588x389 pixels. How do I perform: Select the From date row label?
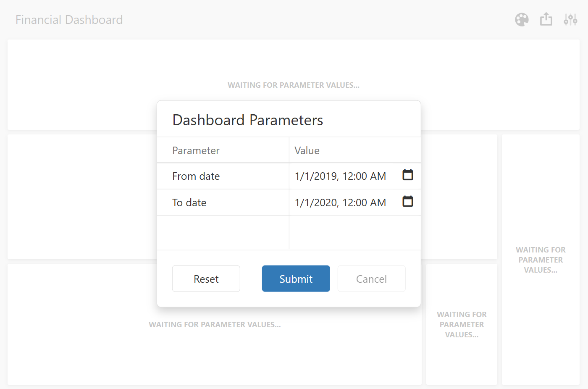[x=196, y=176]
